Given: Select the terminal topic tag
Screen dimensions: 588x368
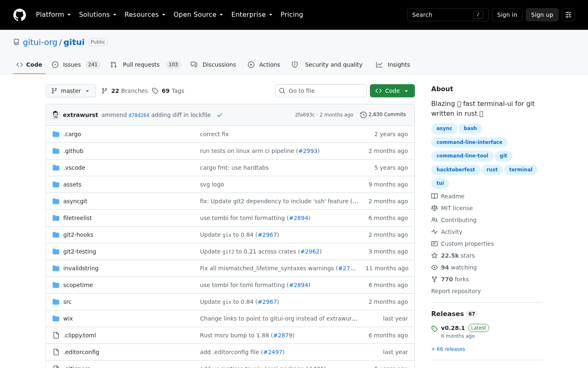Looking at the screenshot, I should point(521,170).
